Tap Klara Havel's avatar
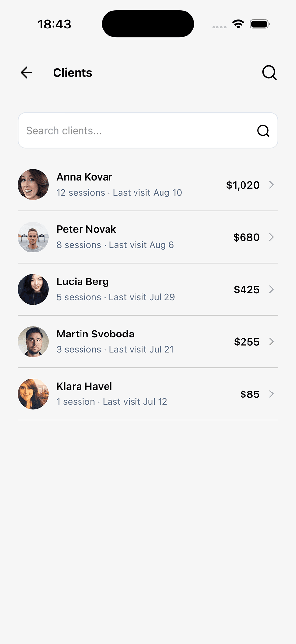 (33, 394)
